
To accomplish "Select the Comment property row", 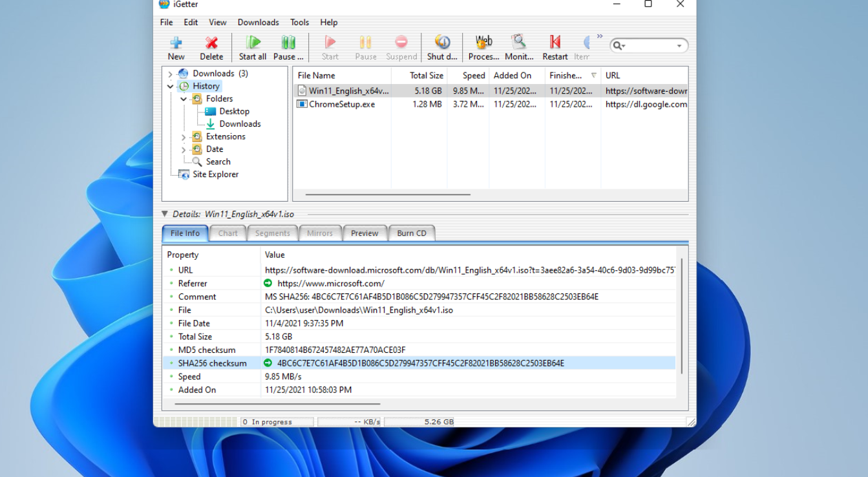I will 419,297.
